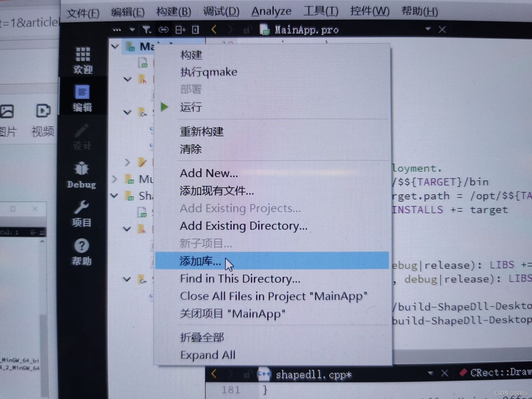Go forward using the right arrow
The width and height of the screenshot is (532, 399).
point(230,29)
